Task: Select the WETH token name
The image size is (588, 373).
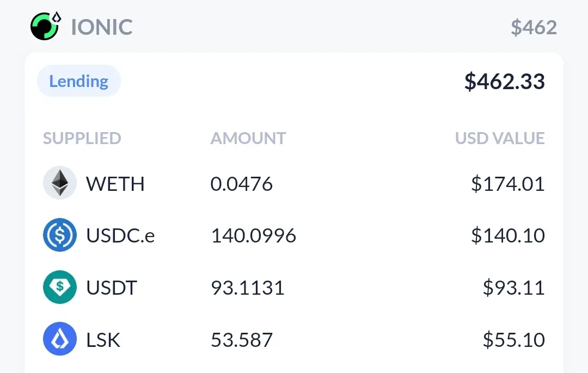Action: click(x=115, y=184)
